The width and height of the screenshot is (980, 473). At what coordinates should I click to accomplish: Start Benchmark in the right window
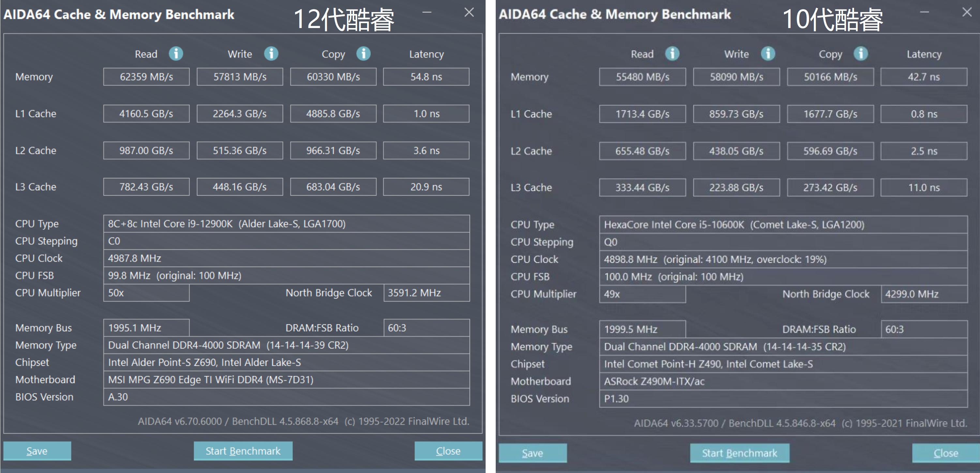(x=740, y=453)
